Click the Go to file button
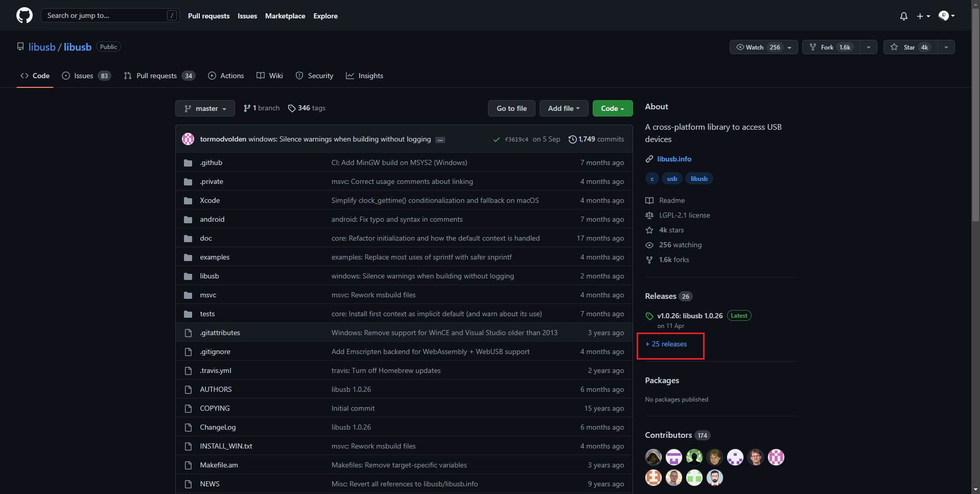 point(511,108)
